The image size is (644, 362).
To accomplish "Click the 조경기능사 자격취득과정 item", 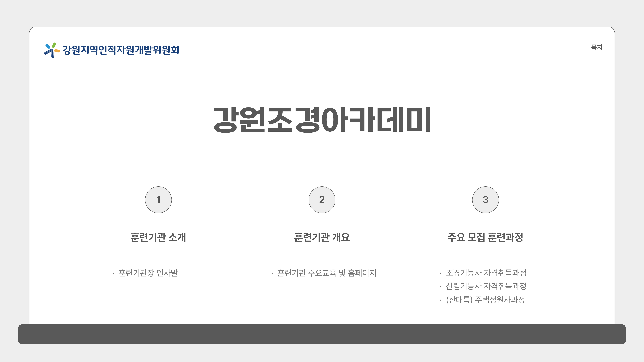I will click(x=486, y=273).
